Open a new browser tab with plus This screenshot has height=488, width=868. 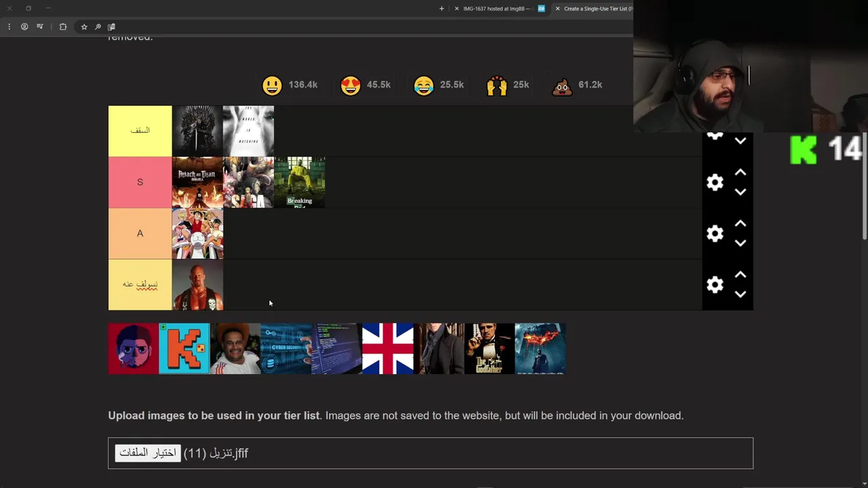441,9
